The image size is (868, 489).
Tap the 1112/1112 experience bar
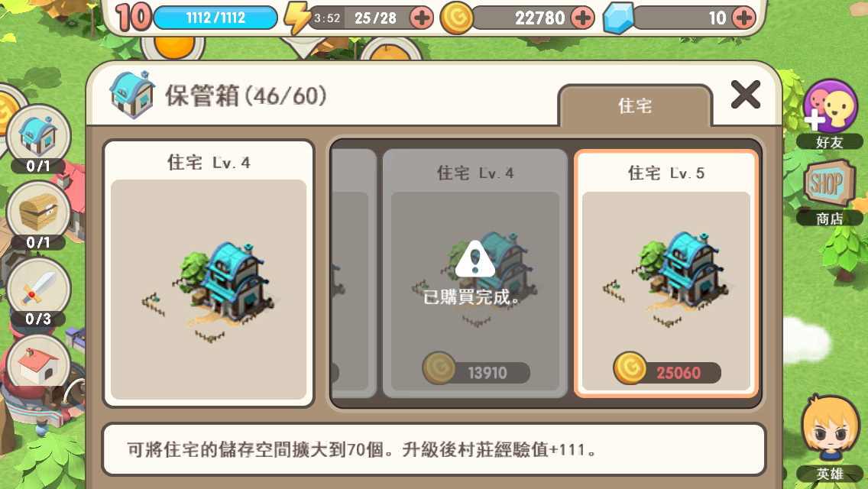click(215, 18)
